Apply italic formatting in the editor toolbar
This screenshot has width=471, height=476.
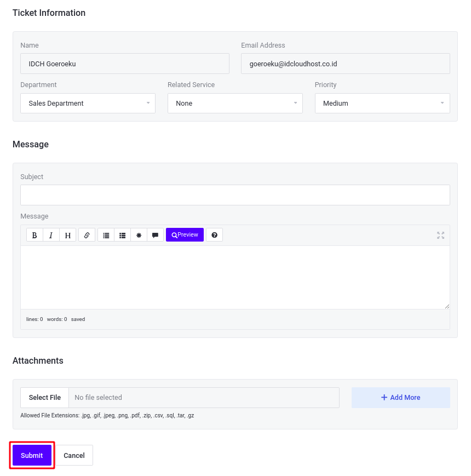coord(51,234)
